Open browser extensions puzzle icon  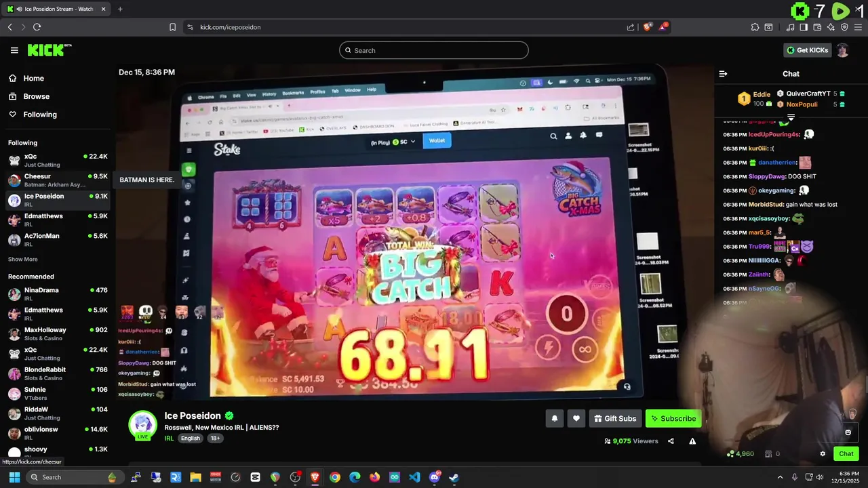coord(755,27)
